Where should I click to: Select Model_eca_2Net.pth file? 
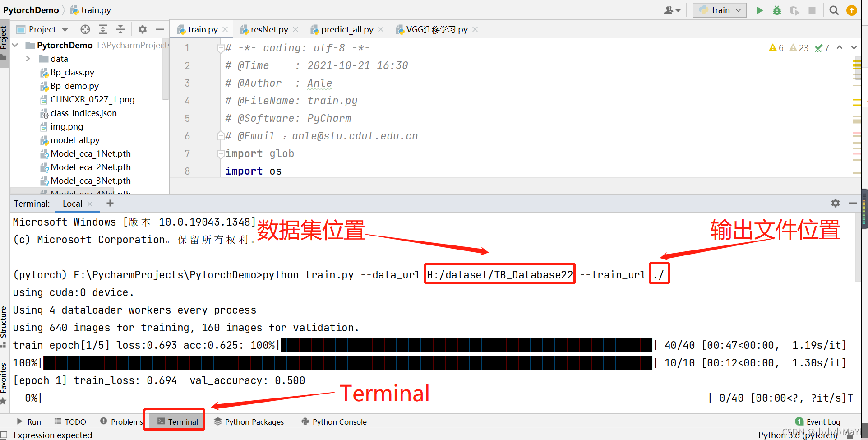(90, 167)
